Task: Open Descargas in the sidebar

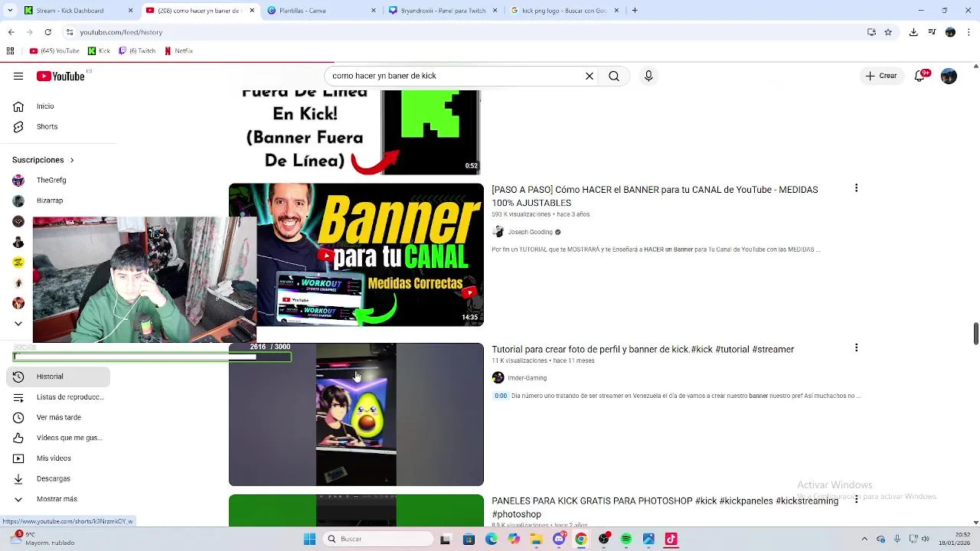Action: [x=58, y=478]
